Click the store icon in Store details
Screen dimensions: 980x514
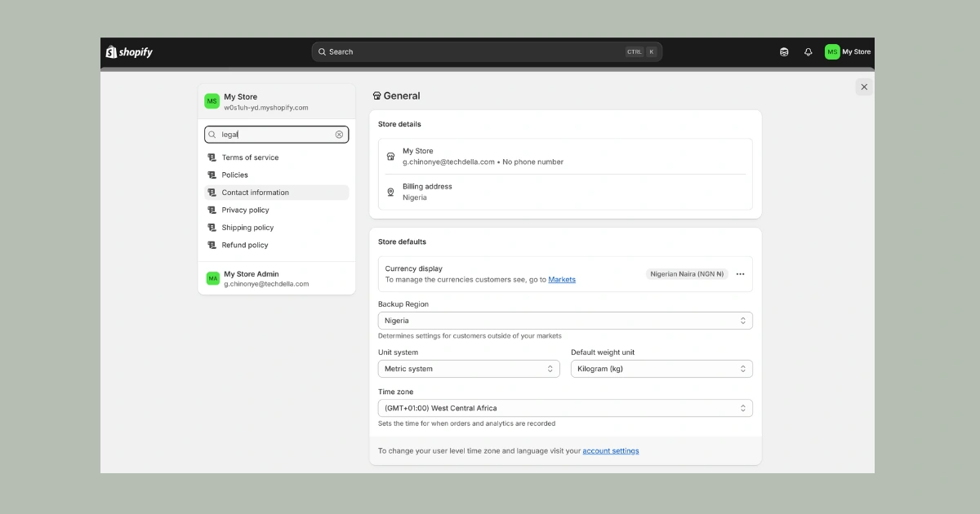coord(390,157)
